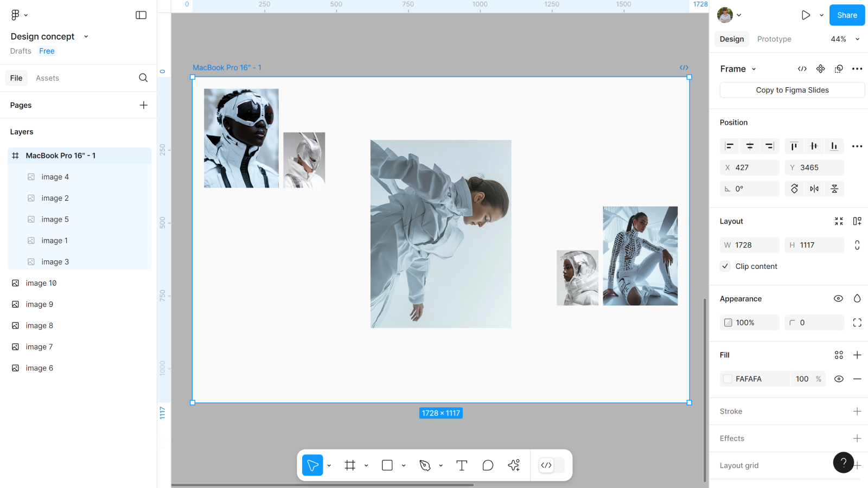Switch to the Prototype tab
This screenshot has width=868, height=488.
click(x=774, y=39)
